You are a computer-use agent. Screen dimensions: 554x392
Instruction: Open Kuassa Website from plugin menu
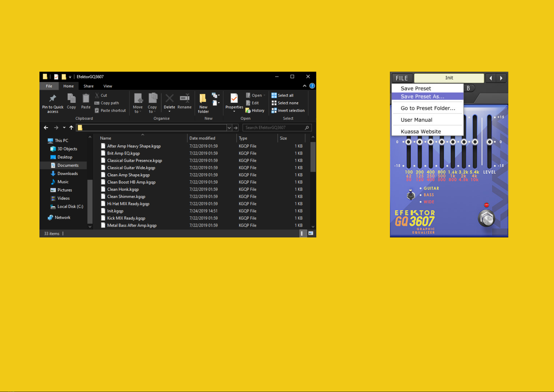pyautogui.click(x=427, y=132)
